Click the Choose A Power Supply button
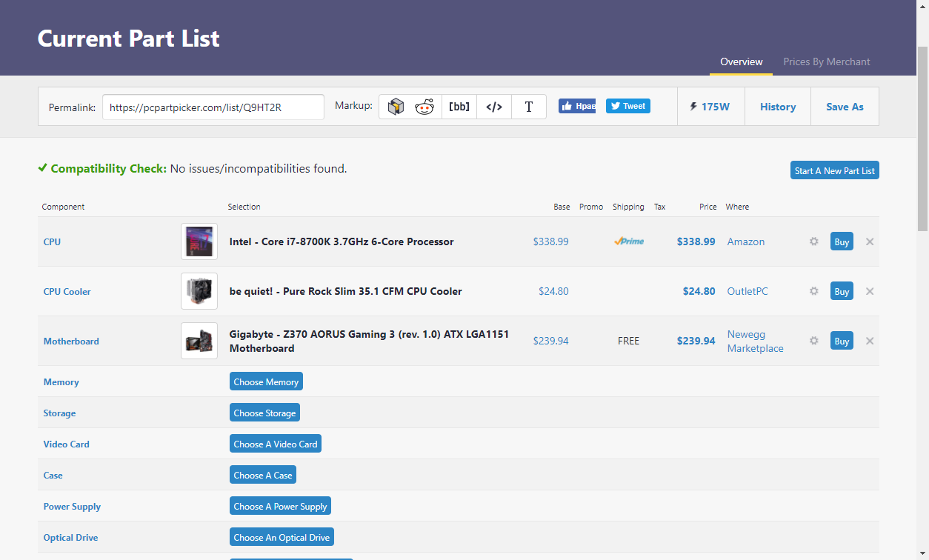The height and width of the screenshot is (560, 929). [x=280, y=506]
